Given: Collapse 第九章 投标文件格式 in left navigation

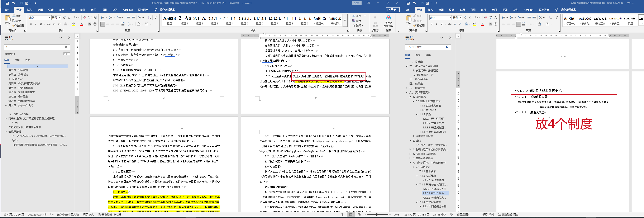Looking at the screenshot, I should pyautogui.click(x=6, y=105).
